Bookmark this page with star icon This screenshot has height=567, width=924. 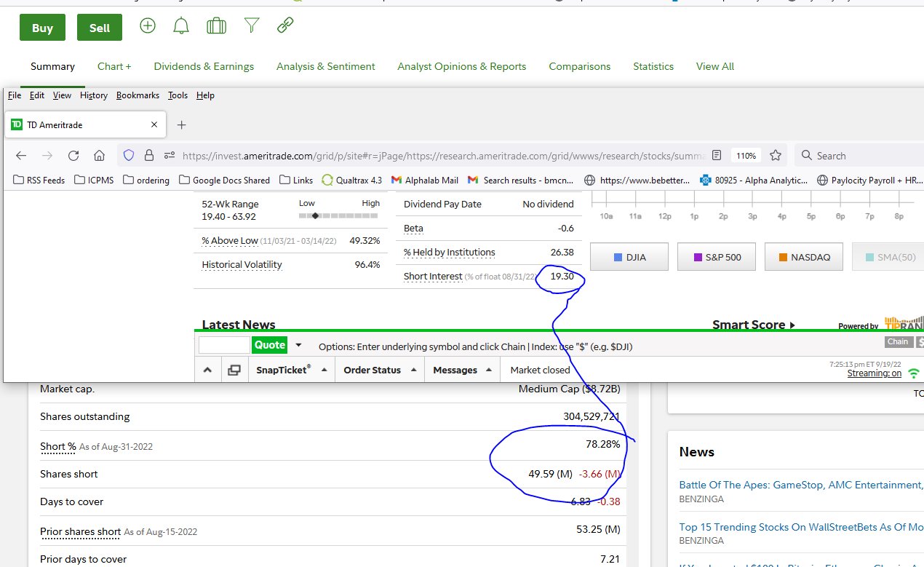(x=776, y=155)
